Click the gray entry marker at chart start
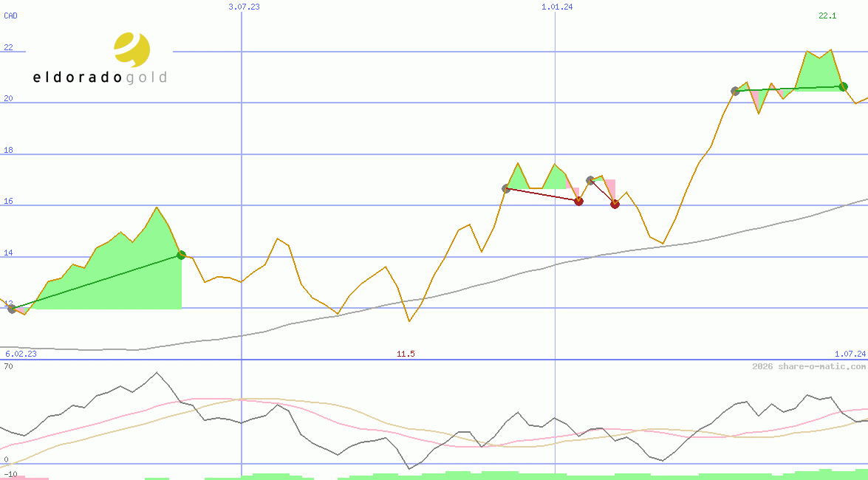This screenshot has height=480, width=868. 12,309
